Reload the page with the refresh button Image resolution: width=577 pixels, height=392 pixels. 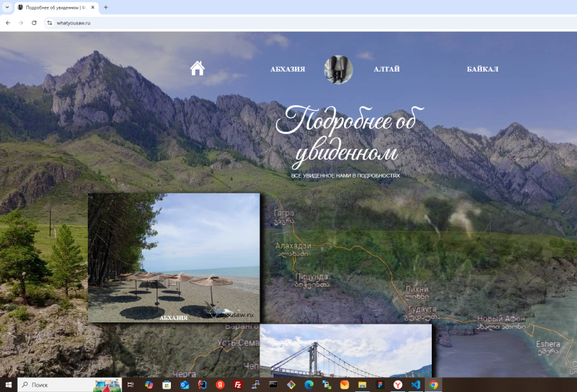click(x=34, y=23)
